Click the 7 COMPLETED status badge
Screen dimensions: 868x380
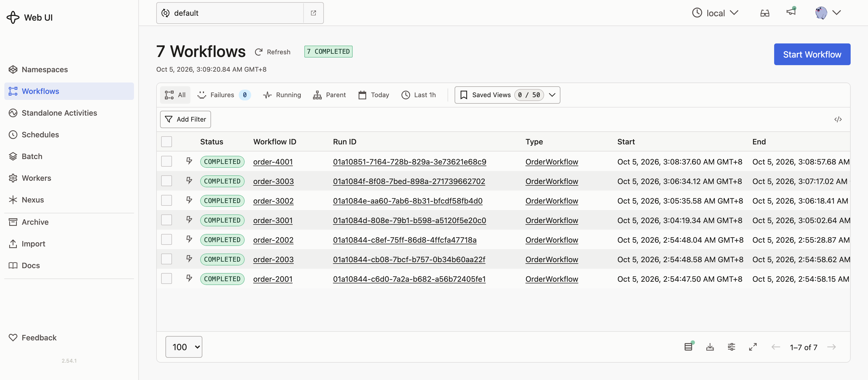(x=328, y=52)
